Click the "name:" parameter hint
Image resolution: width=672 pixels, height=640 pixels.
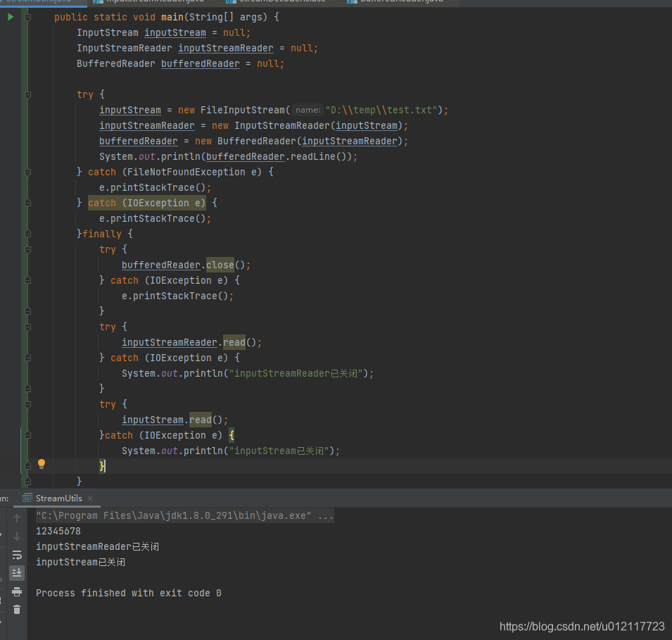point(308,111)
